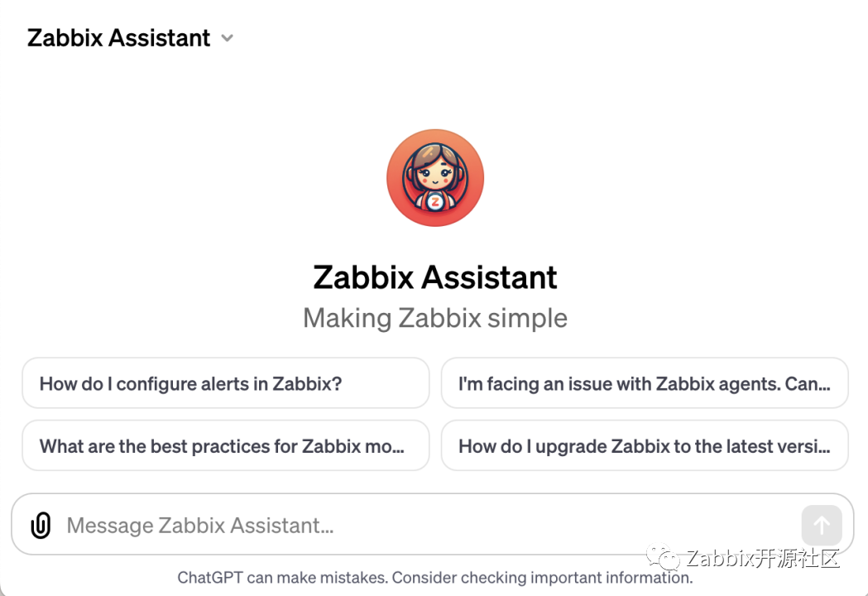This screenshot has width=868, height=596.
Task: Click the "Making Zabbix simple" tagline
Action: click(434, 318)
